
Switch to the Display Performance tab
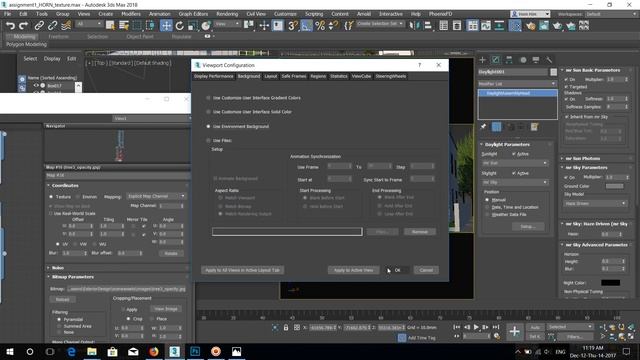(213, 76)
